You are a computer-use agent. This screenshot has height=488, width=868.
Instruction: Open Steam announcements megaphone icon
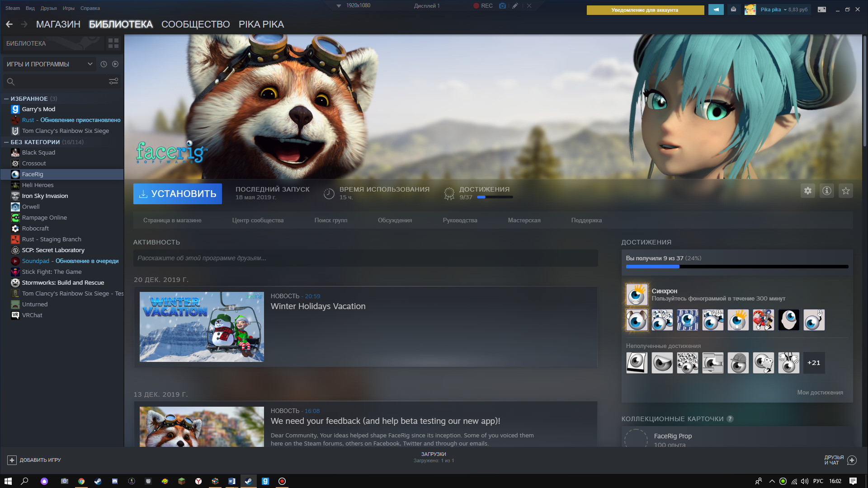[716, 9]
